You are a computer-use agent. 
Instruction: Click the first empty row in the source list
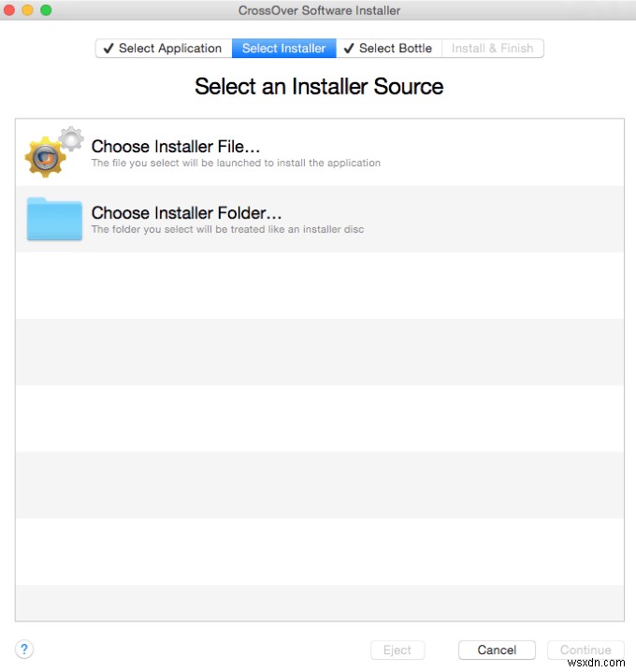point(319,285)
